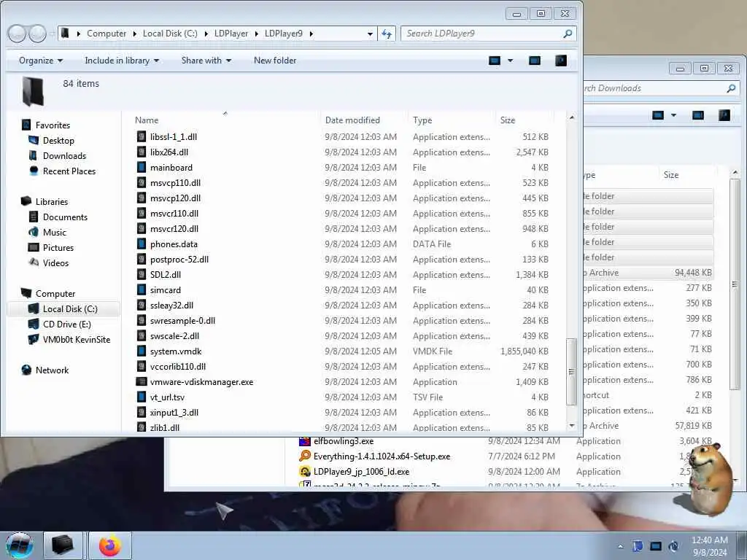Open Recent Places in Favorites
Screen dimensions: 747x560
pyautogui.click(x=69, y=171)
